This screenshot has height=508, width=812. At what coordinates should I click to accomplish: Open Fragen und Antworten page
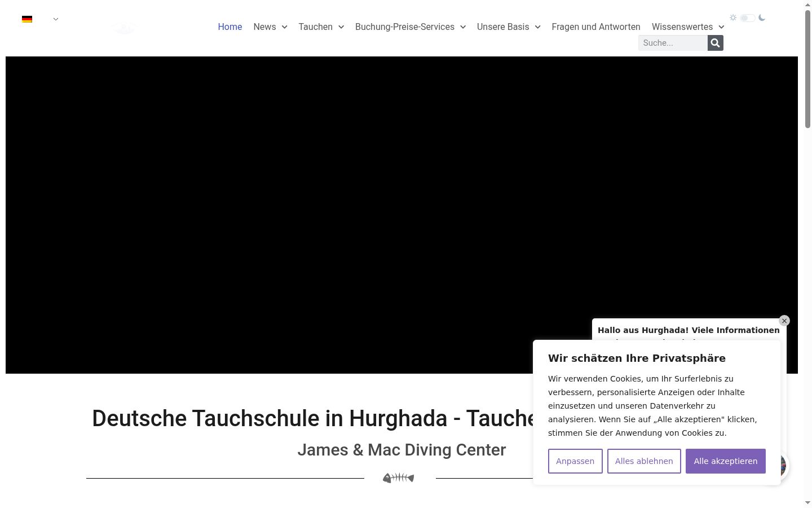(596, 27)
